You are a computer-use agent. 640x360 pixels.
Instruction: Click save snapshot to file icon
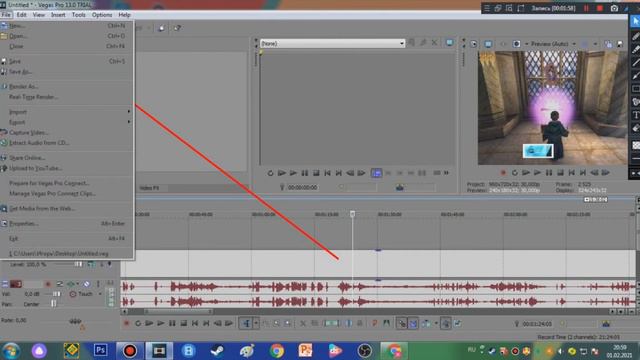[x=620, y=44]
